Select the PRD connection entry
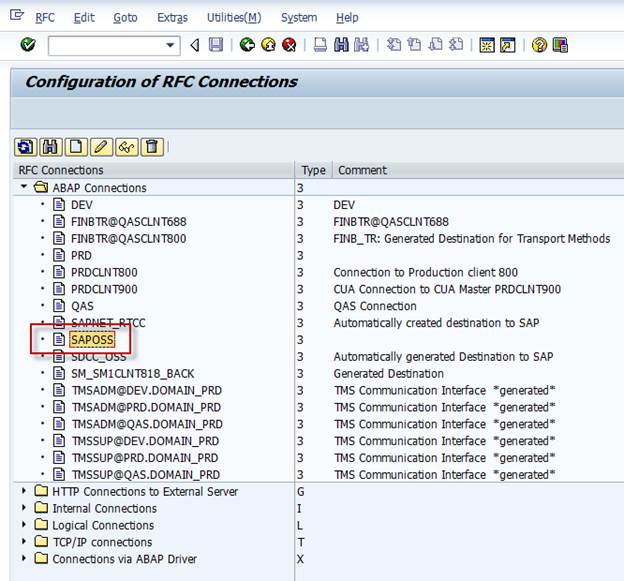This screenshot has width=624, height=581. pyautogui.click(x=81, y=255)
